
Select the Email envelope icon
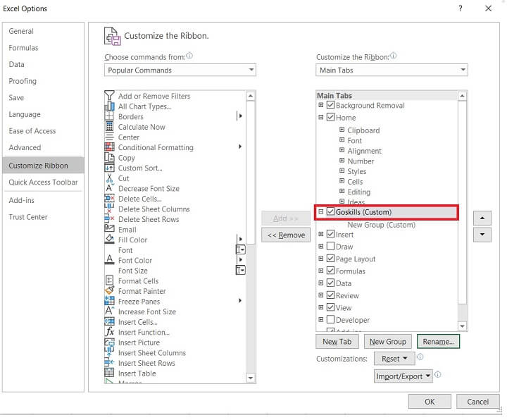coord(109,230)
